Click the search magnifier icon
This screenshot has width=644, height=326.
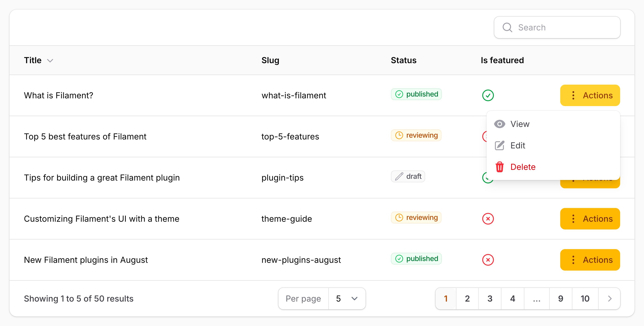click(507, 27)
